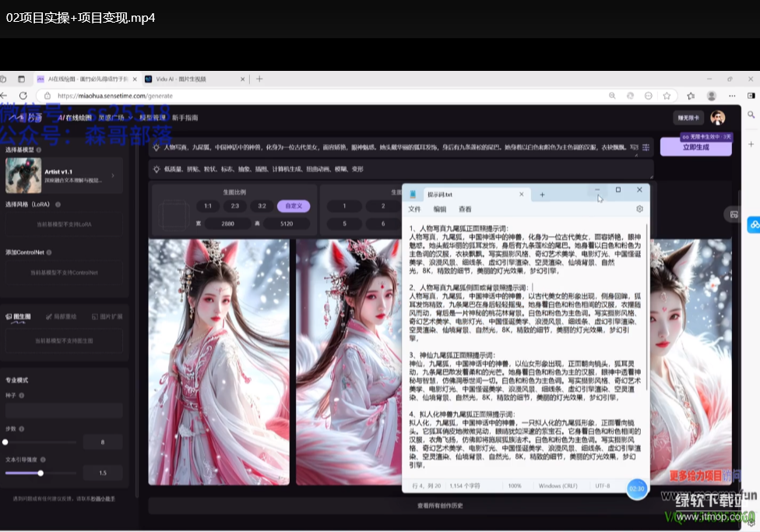Screen dimensions: 760x532
Task: Click the sidebar plus icon
Action: [x=751, y=144]
